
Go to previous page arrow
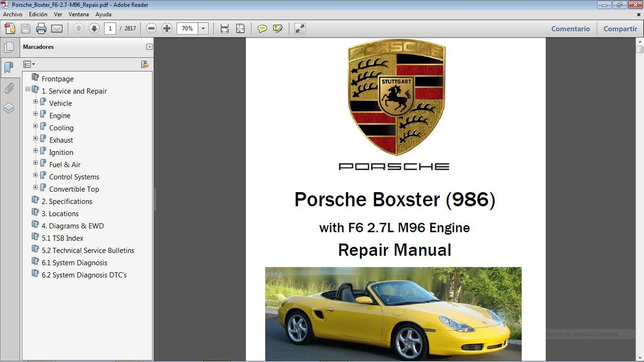78,29
